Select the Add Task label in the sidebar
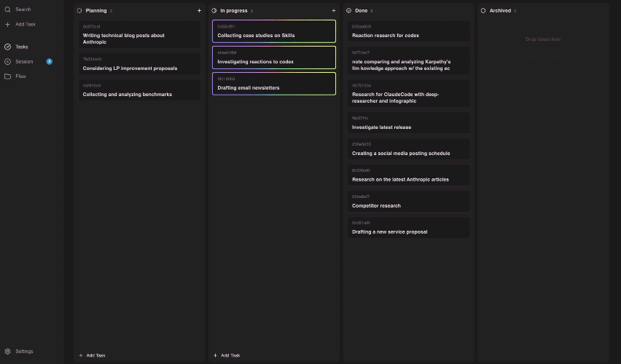Viewport: 621px width, 364px height. 26,24
